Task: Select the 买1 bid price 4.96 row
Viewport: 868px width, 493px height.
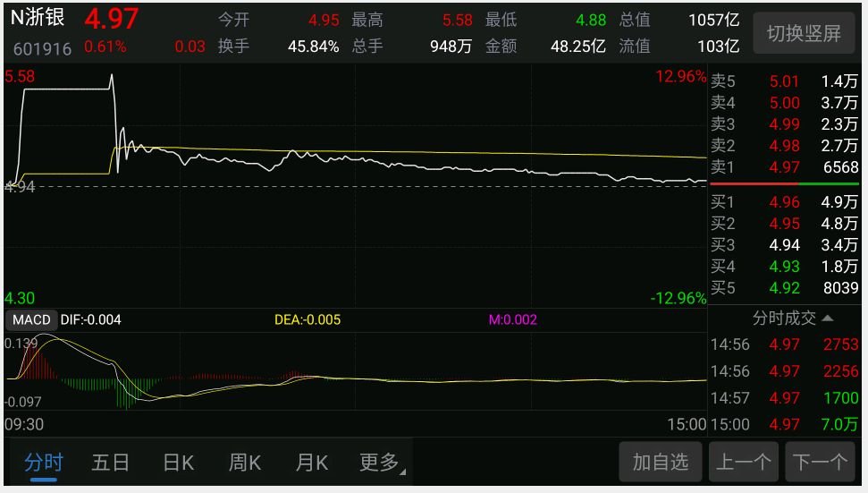Action: 784,201
